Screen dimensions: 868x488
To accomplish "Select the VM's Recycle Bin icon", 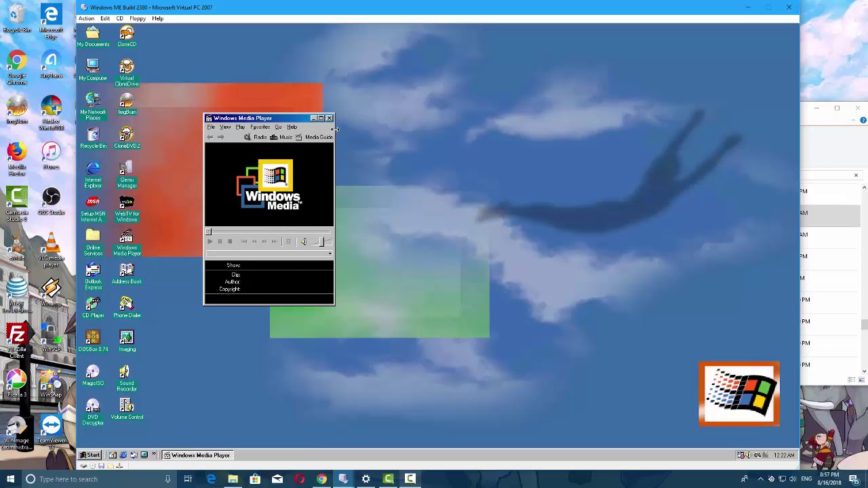I will [93, 138].
